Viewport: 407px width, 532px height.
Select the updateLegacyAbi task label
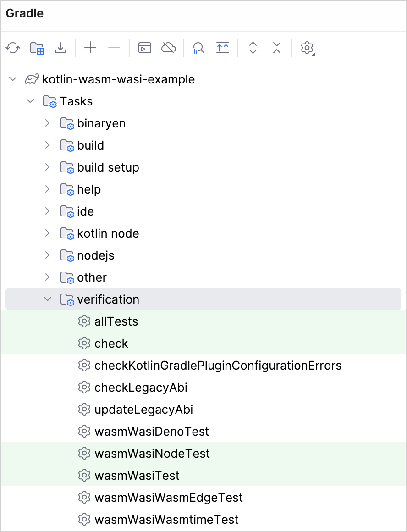click(x=144, y=410)
